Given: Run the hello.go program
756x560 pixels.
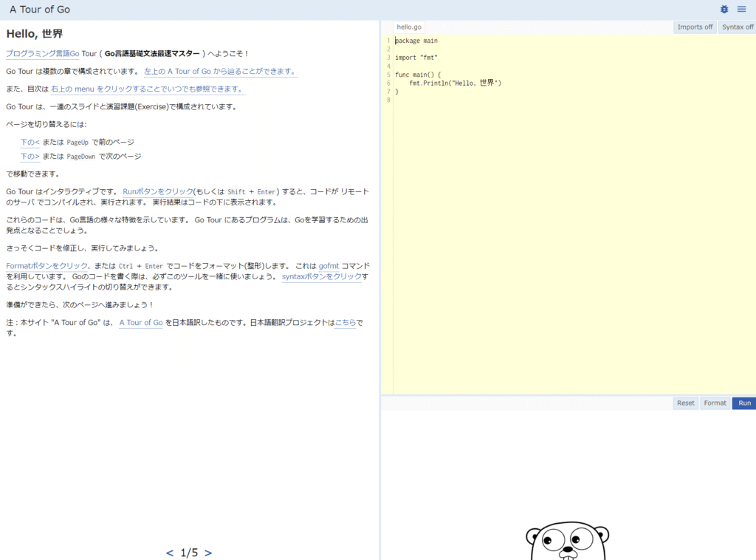Looking at the screenshot, I should point(743,403).
